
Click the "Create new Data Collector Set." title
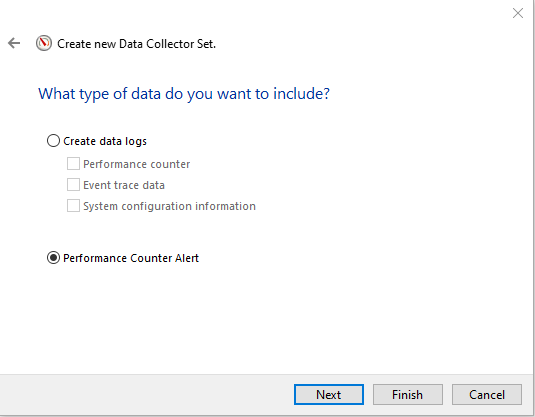pos(136,44)
